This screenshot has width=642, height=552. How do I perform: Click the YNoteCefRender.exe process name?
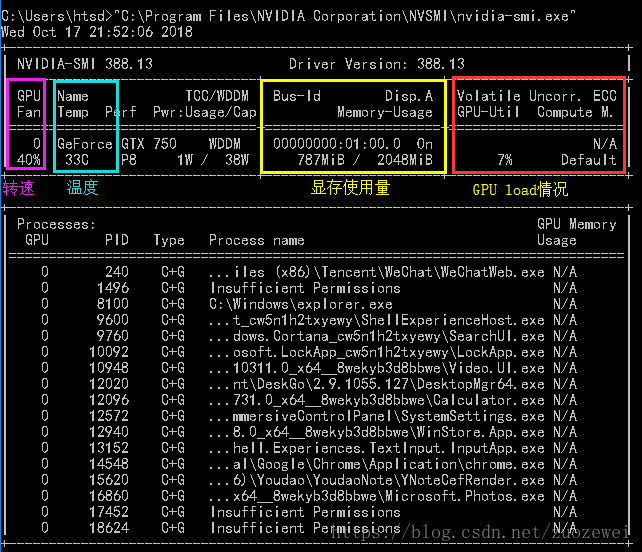pyautogui.click(x=377, y=480)
